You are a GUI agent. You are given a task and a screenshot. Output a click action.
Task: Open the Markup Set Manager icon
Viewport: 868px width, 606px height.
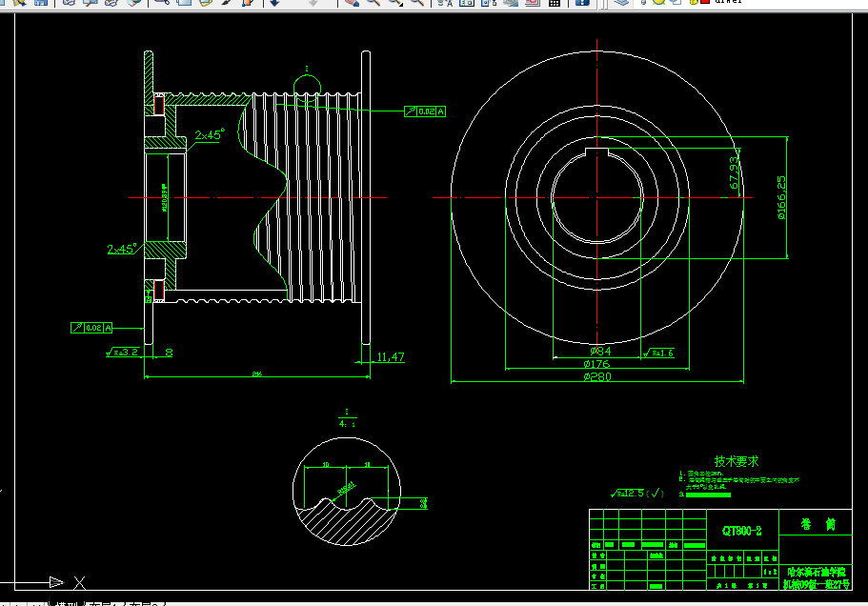(533, 2)
